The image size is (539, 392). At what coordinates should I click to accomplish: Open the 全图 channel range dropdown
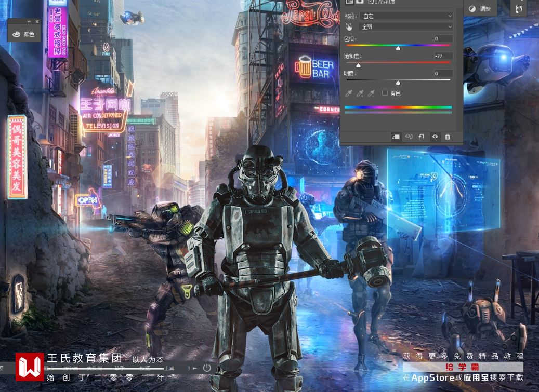tap(406, 27)
